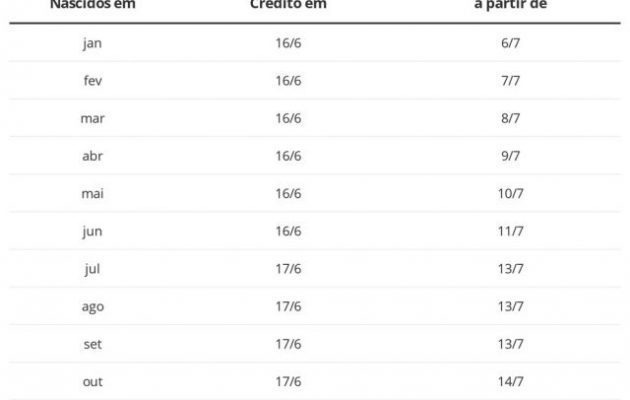Select the 'set' month cell

[92, 344]
